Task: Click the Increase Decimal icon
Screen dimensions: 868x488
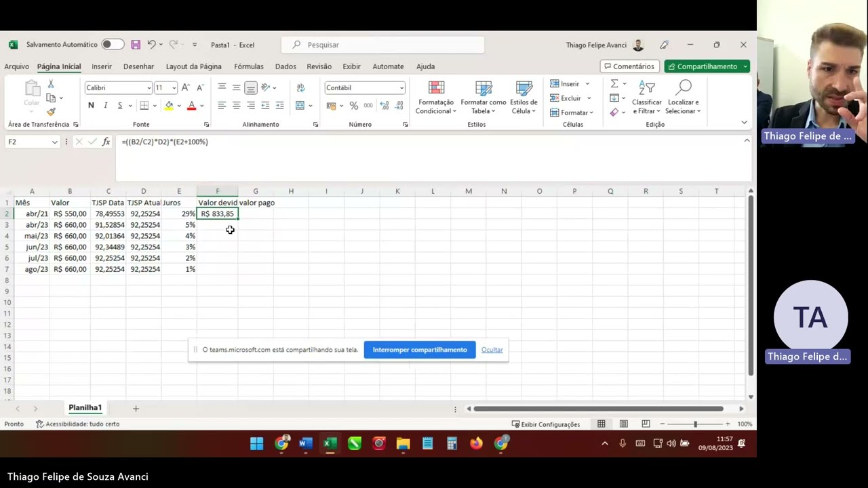Action: [x=384, y=106]
